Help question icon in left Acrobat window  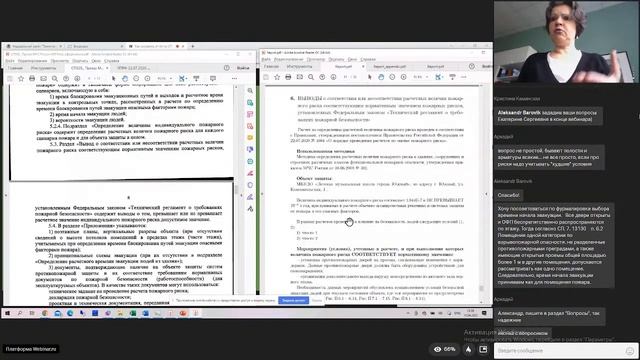click(x=227, y=68)
